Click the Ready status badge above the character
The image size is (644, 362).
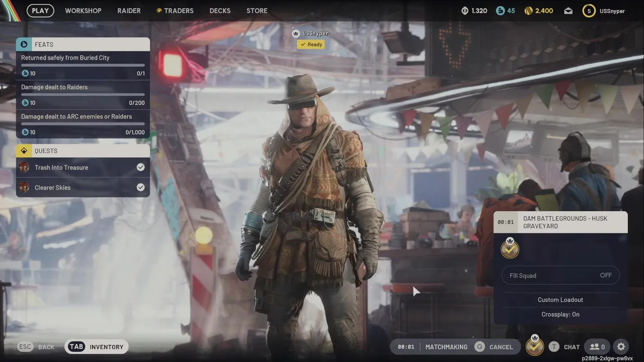pos(310,44)
